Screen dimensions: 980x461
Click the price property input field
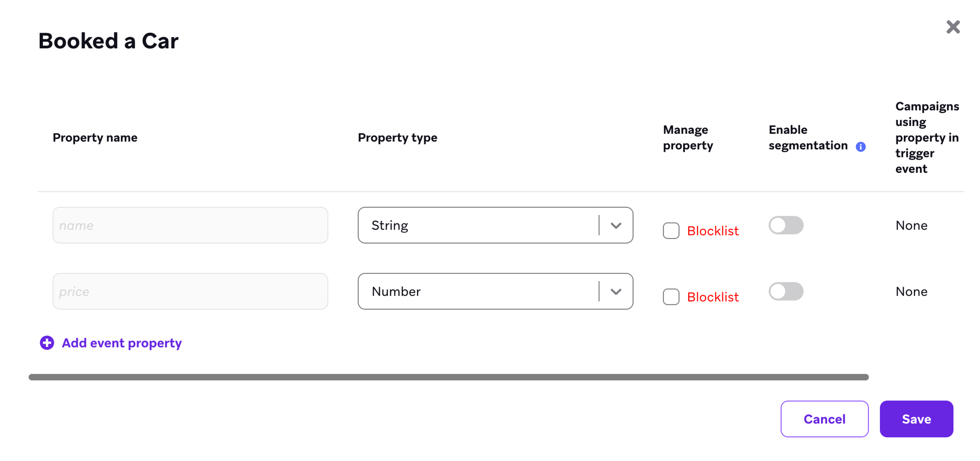pos(190,291)
